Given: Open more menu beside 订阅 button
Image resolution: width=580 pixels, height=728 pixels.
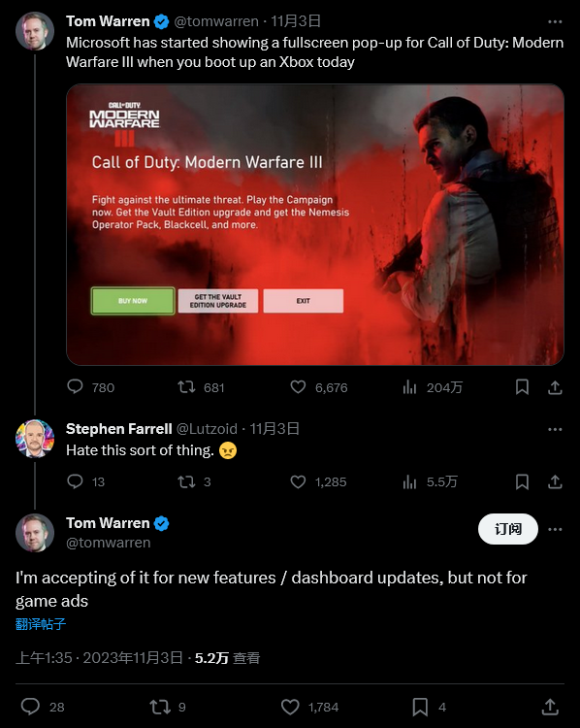Looking at the screenshot, I should click(555, 529).
